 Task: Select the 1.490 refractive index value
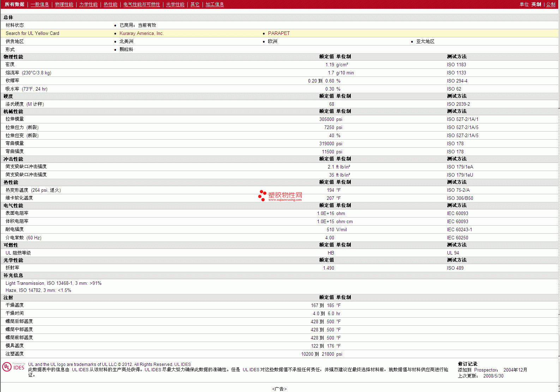pos(329,268)
